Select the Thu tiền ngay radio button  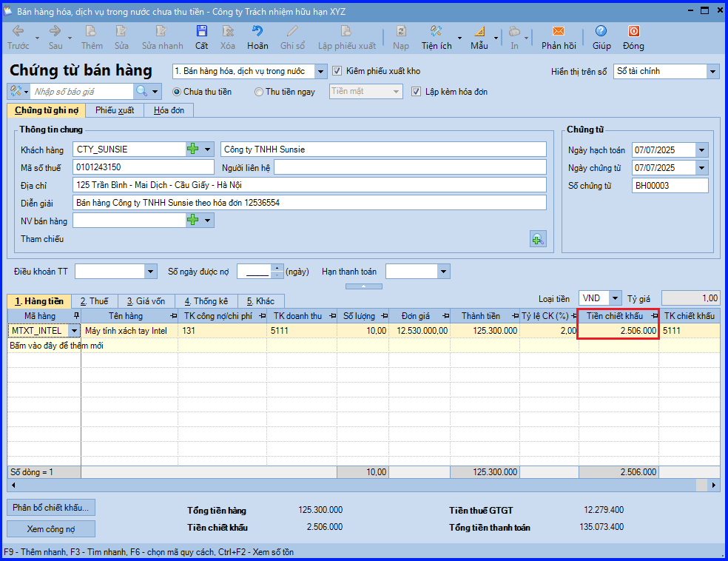pos(259,92)
